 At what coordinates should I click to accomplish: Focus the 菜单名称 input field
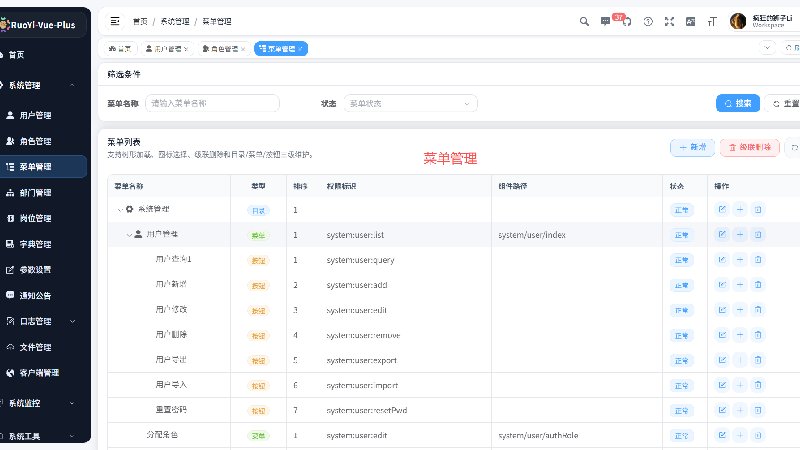click(x=212, y=103)
